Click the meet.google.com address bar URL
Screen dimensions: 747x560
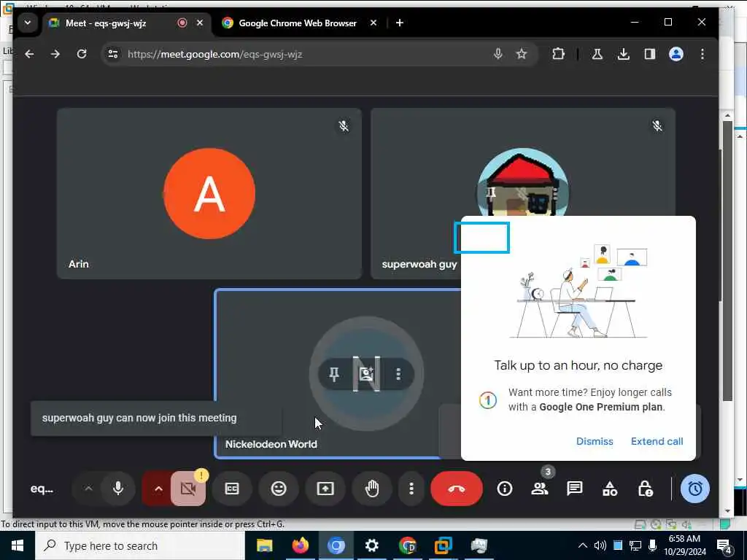[x=215, y=54]
